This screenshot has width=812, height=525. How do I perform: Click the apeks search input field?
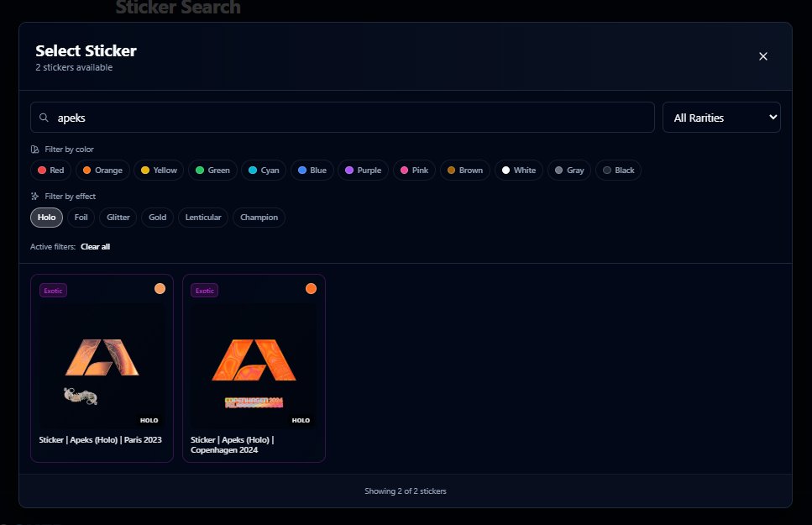point(336,117)
